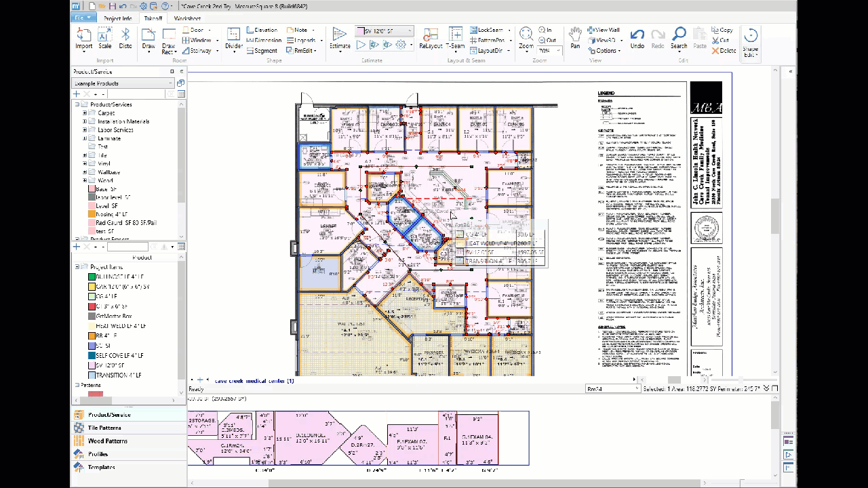This screenshot has height=488, width=868.
Task: Open the Templates panel
Action: point(128,467)
